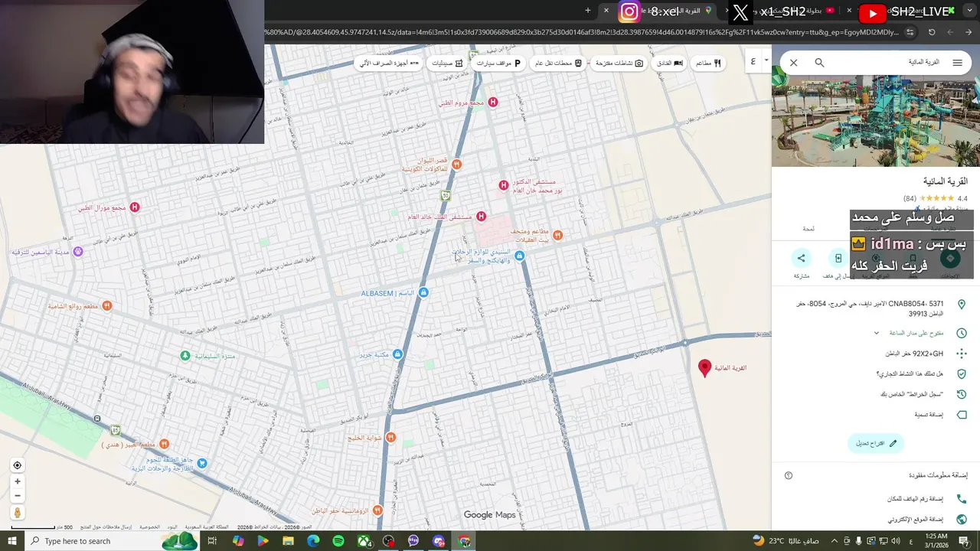Screen dimensions: 980x551
Task: Click the address location pin icon
Action: (962, 305)
